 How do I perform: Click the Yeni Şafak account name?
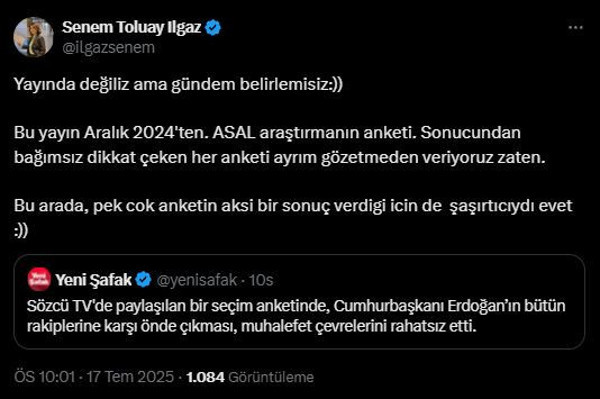pyautogui.click(x=93, y=280)
